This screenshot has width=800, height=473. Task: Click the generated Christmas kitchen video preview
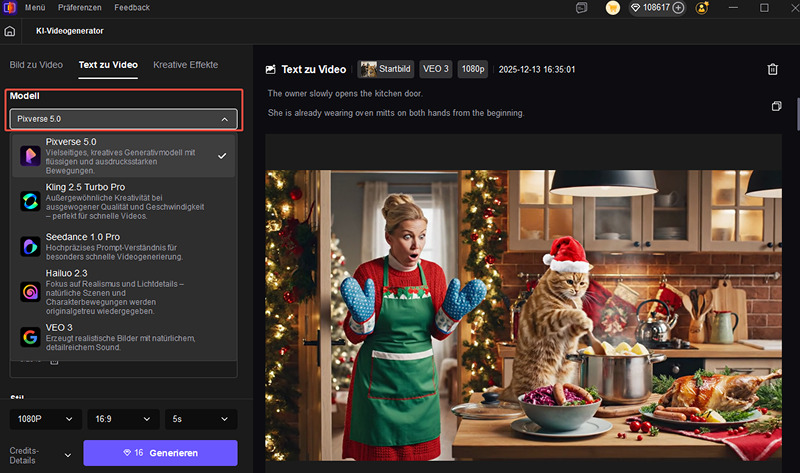(525, 305)
